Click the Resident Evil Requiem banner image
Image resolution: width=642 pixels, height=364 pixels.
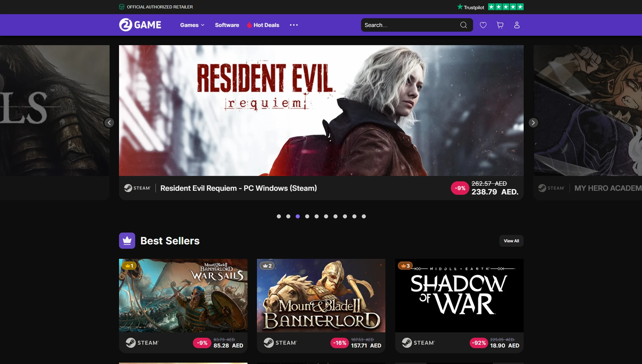coord(321,111)
